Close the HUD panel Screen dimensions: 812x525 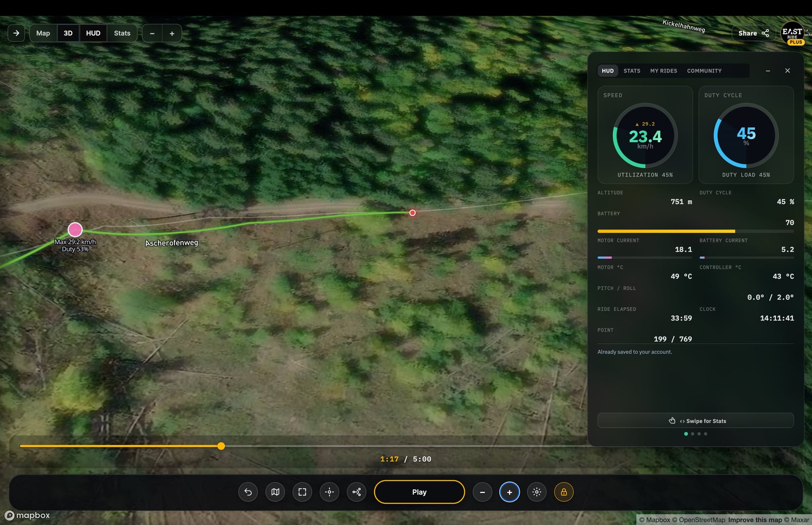tap(787, 71)
